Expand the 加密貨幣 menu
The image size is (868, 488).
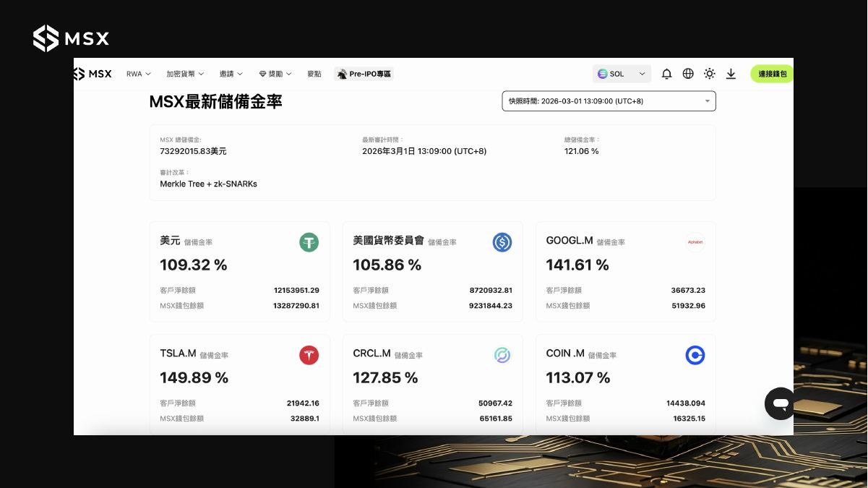(185, 74)
